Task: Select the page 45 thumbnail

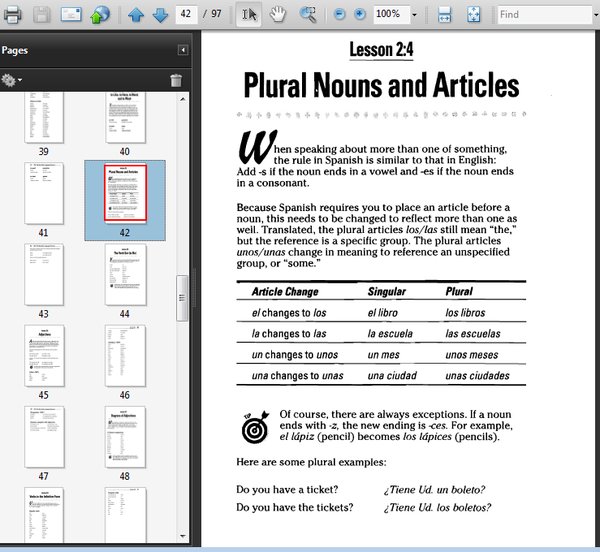Action: tap(44, 356)
